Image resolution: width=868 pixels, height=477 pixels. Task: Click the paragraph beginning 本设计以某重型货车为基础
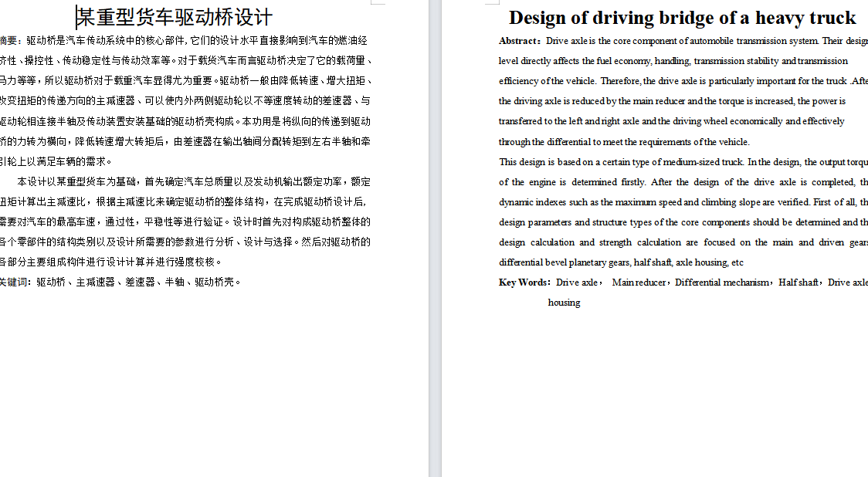[x=185, y=220]
